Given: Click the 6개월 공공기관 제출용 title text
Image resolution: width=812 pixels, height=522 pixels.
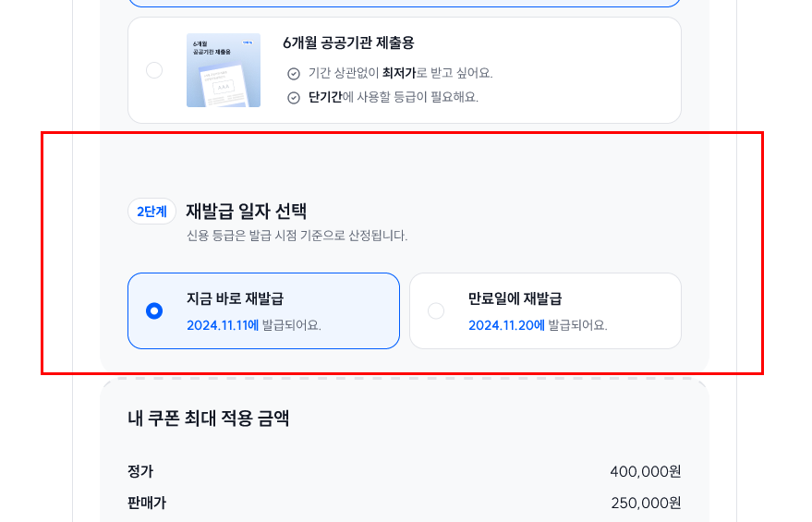Looking at the screenshot, I should coord(348,43).
